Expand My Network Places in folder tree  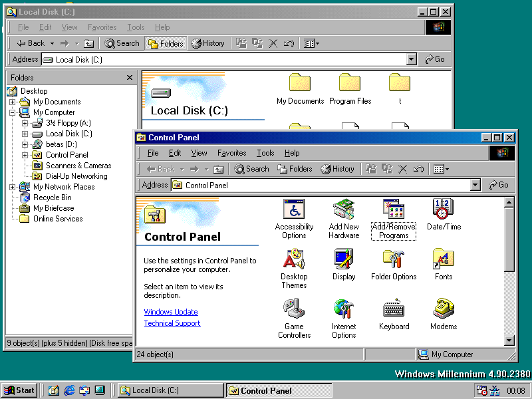click(x=12, y=187)
